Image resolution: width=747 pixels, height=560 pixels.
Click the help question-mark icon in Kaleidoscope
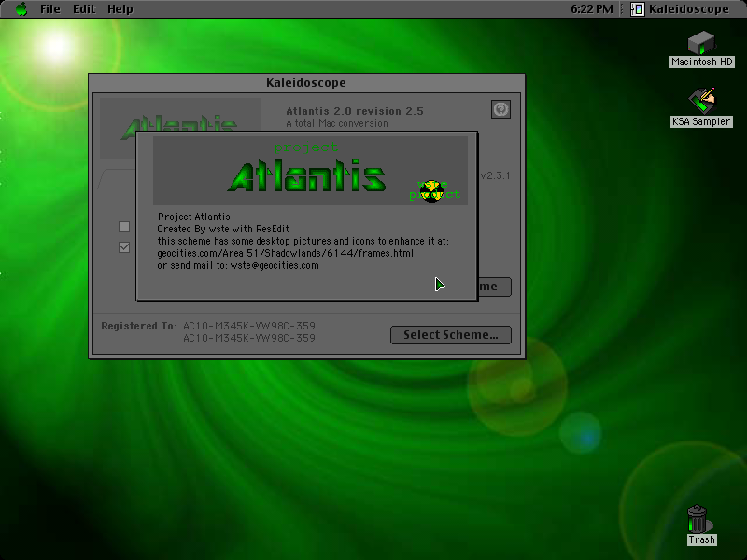pyautogui.click(x=500, y=109)
